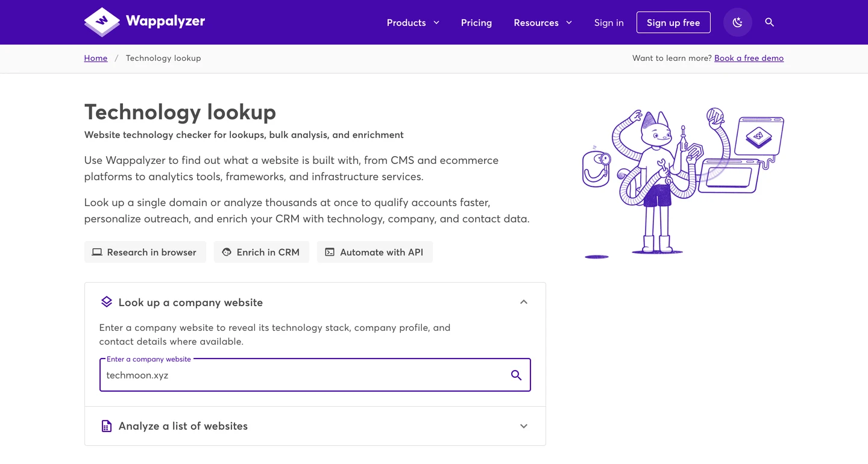Expand the Analyze a list of websites section
Screen dimensions: 868x464
(x=524, y=426)
